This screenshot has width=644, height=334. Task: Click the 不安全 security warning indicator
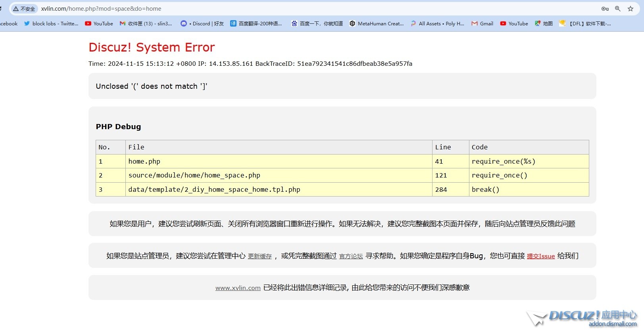[24, 9]
